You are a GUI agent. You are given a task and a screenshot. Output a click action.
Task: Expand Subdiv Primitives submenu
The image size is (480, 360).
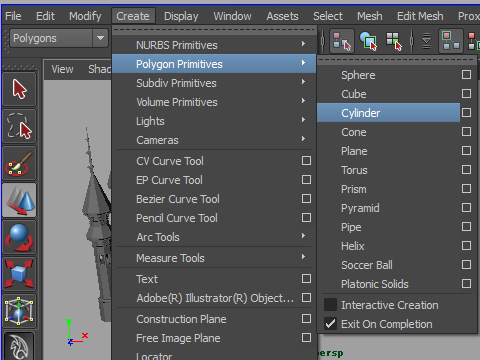pyautogui.click(x=215, y=83)
